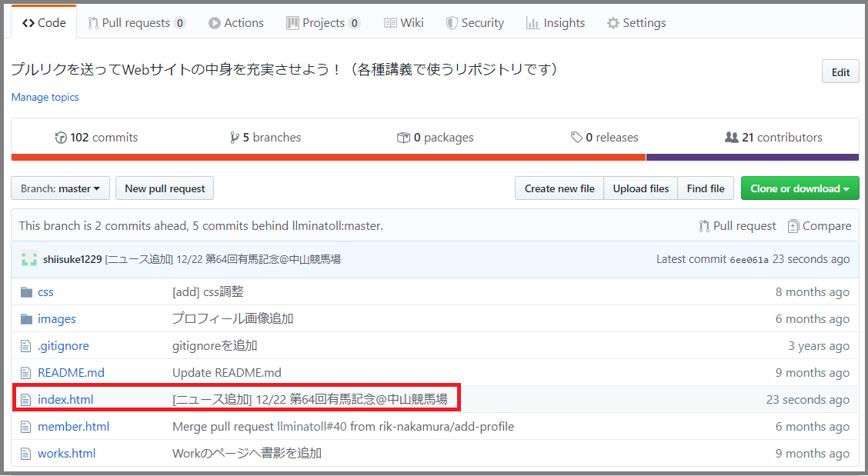The image size is (868, 476).
Task: Open the commit history via the commits icon
Action: (x=61, y=137)
